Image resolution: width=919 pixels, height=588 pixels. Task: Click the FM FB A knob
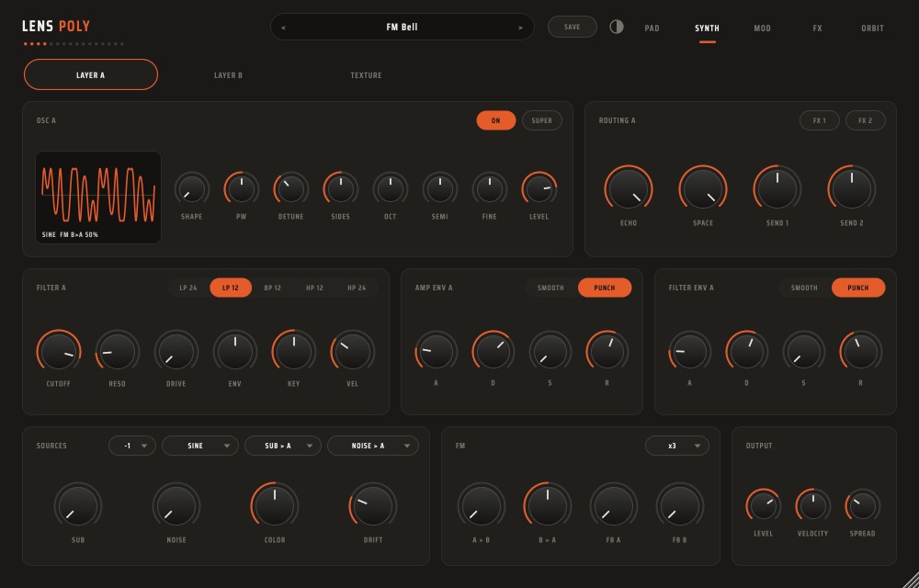[x=614, y=506]
